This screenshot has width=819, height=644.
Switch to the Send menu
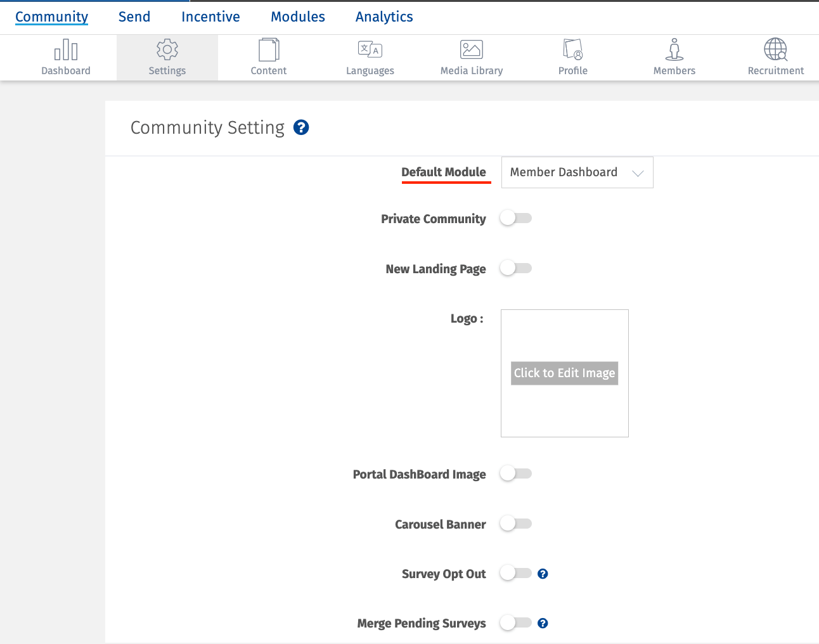click(134, 16)
